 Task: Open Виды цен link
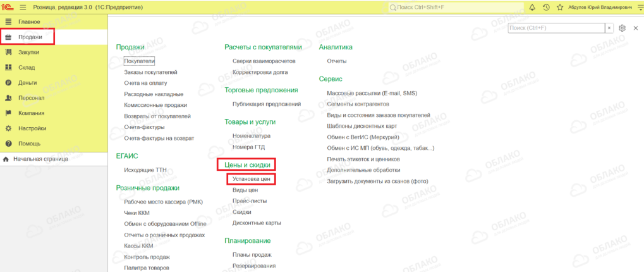[x=245, y=190]
